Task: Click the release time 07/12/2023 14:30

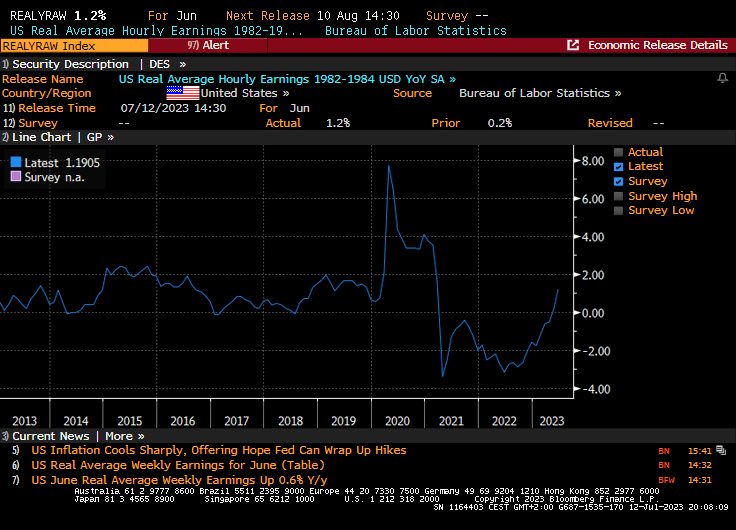Action: coord(173,108)
